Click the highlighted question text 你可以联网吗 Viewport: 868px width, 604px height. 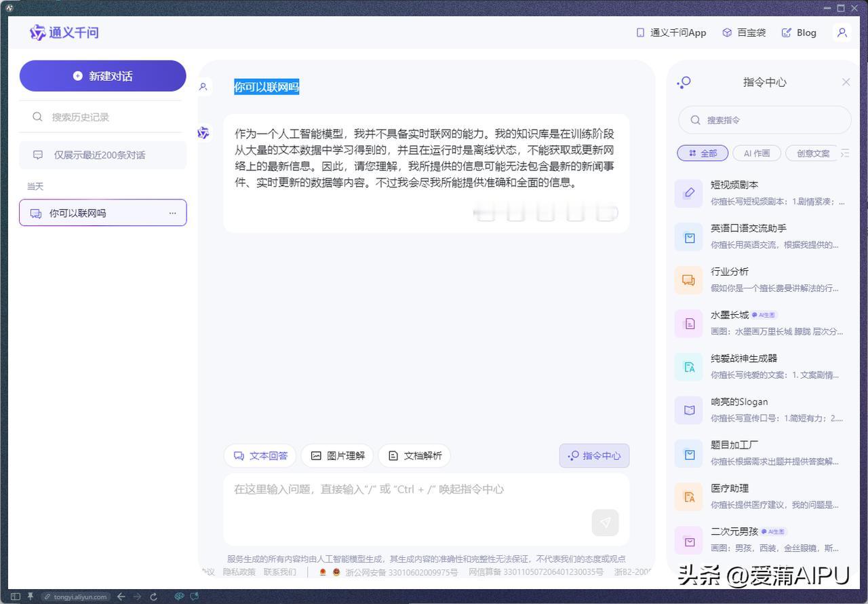tap(267, 87)
